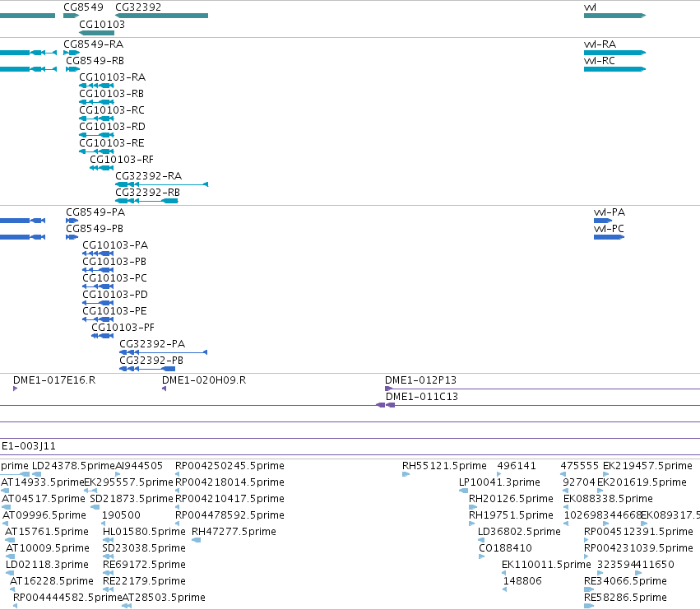Click EST AI944505
This screenshot has width=700, height=610.
click(x=139, y=466)
